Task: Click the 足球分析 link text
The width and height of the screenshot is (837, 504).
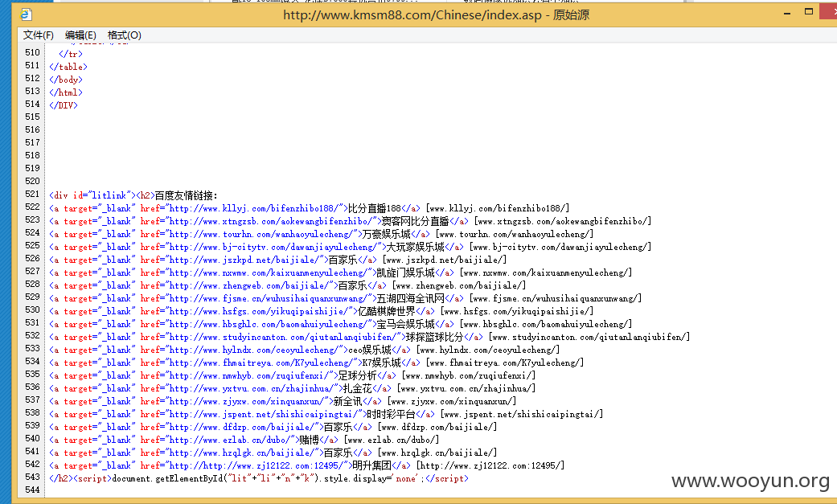Action: point(357,375)
